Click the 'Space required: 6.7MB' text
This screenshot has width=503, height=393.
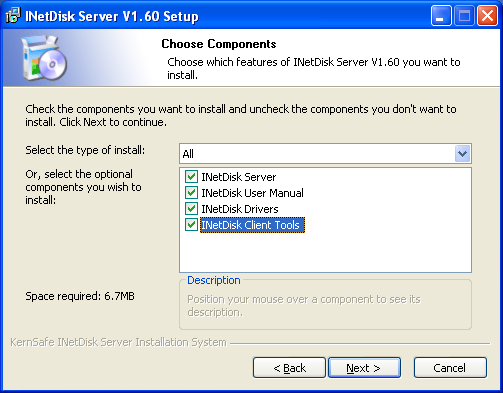[80, 296]
